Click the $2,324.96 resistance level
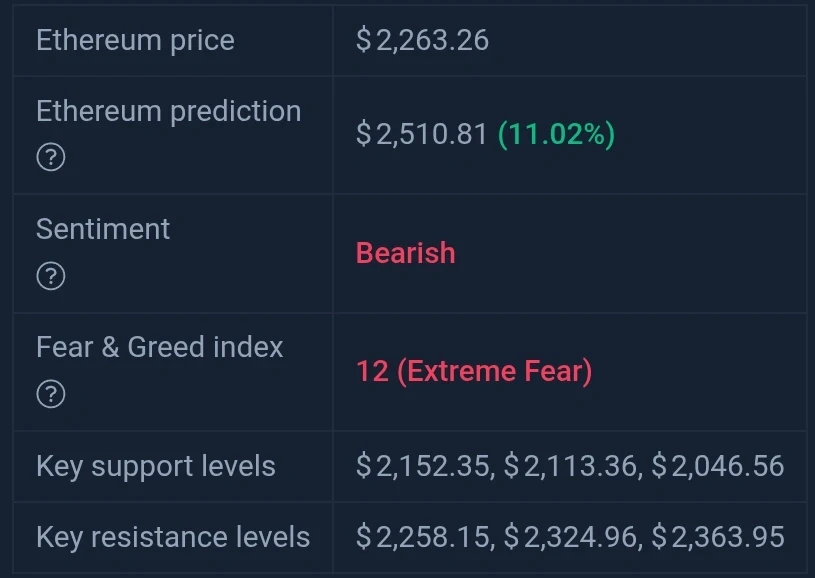Image resolution: width=815 pixels, height=578 pixels. click(x=570, y=537)
